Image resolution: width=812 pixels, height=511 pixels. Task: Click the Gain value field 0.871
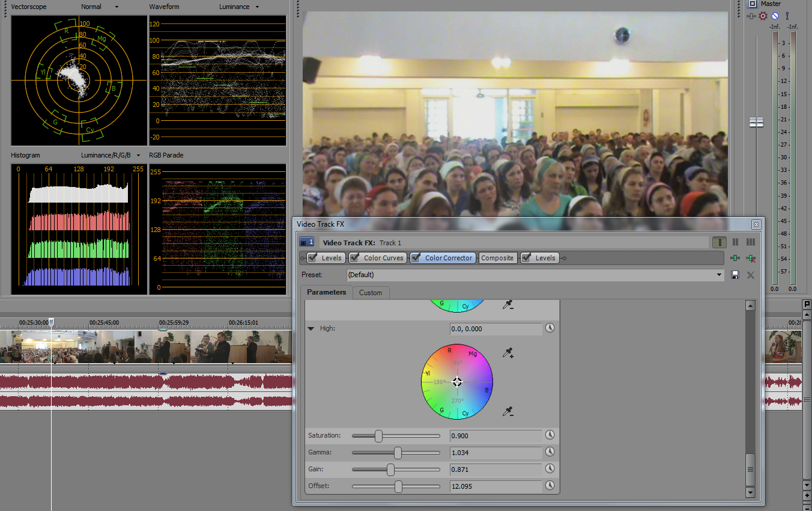[x=495, y=469]
